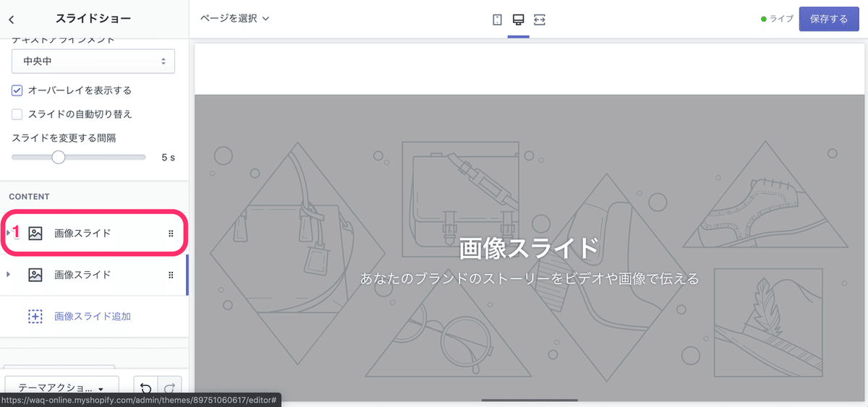Click the preview heading 画像スライド
Viewport: 868px width, 407px height.
[x=529, y=249]
